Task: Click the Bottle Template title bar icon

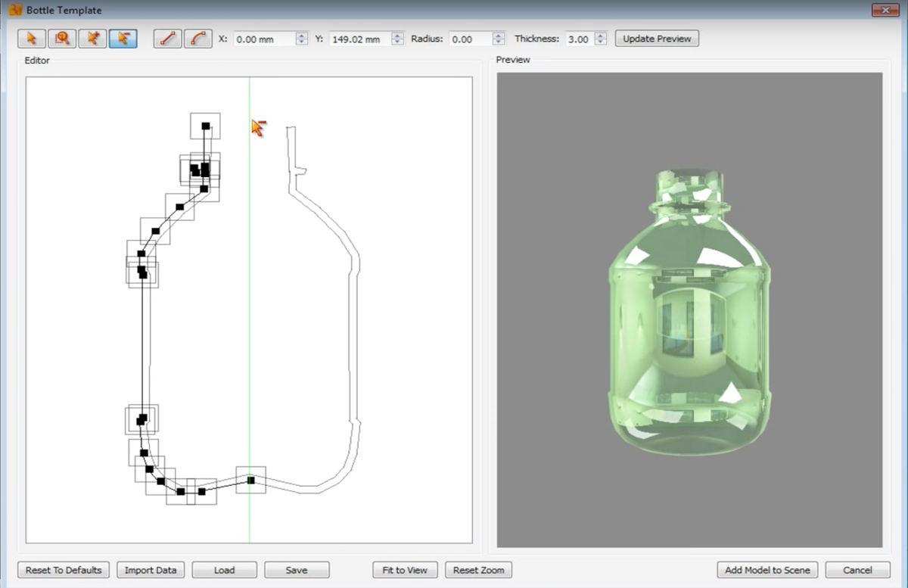Action: (x=14, y=11)
